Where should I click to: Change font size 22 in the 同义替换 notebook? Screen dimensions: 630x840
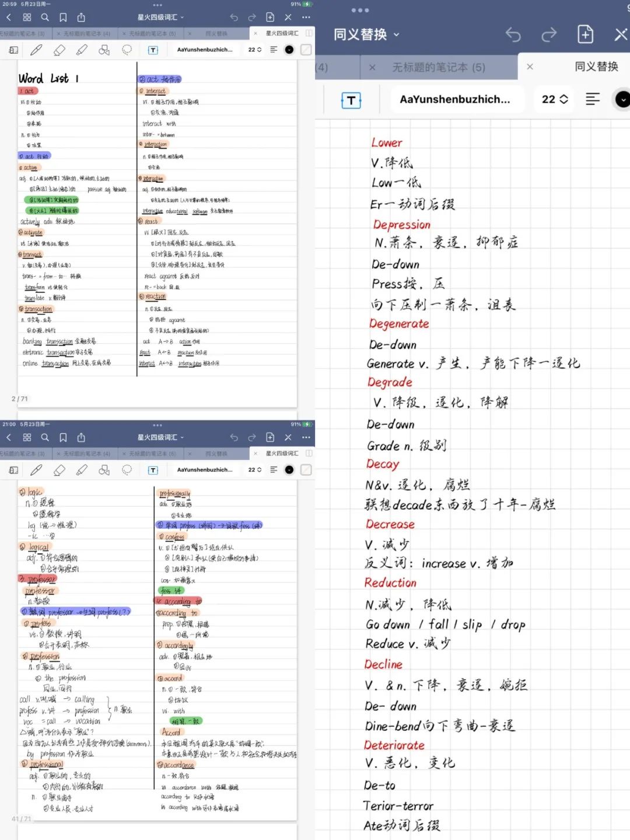coord(554,99)
